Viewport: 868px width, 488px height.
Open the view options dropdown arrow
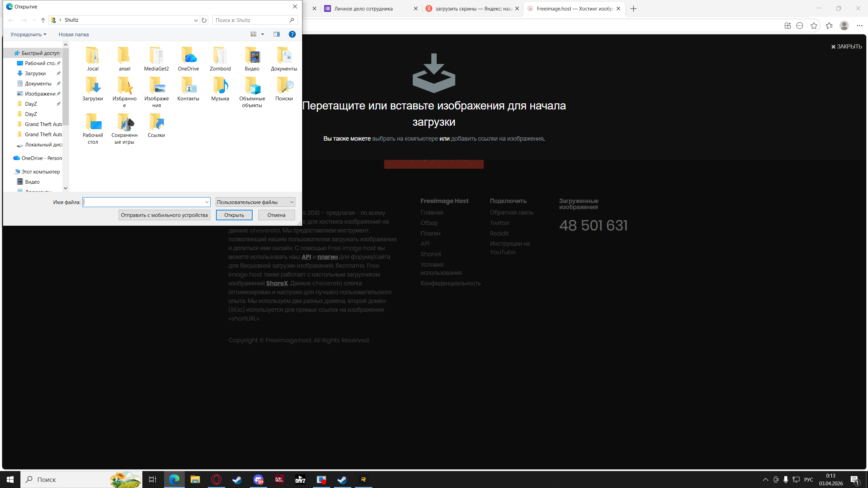262,34
